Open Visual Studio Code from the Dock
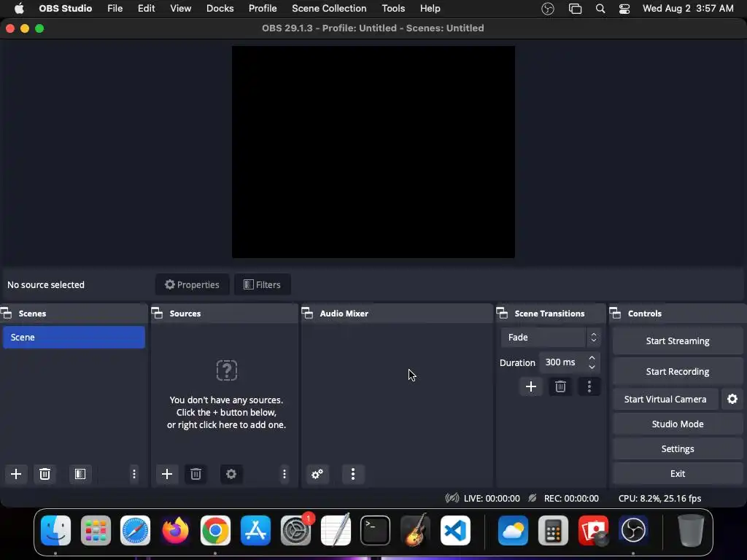Image resolution: width=747 pixels, height=560 pixels. pos(455,530)
